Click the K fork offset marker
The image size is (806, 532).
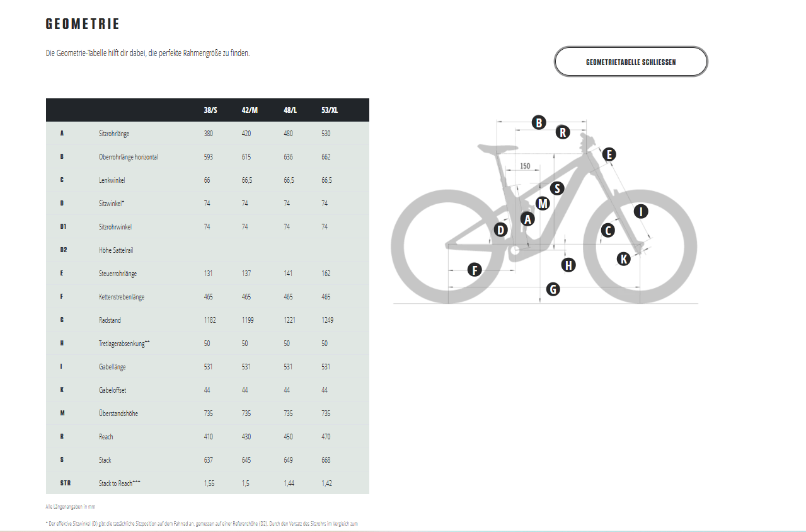tap(623, 258)
